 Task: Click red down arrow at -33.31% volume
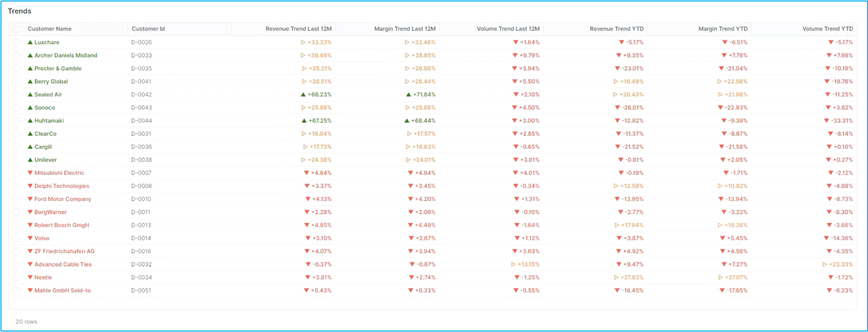click(x=827, y=121)
